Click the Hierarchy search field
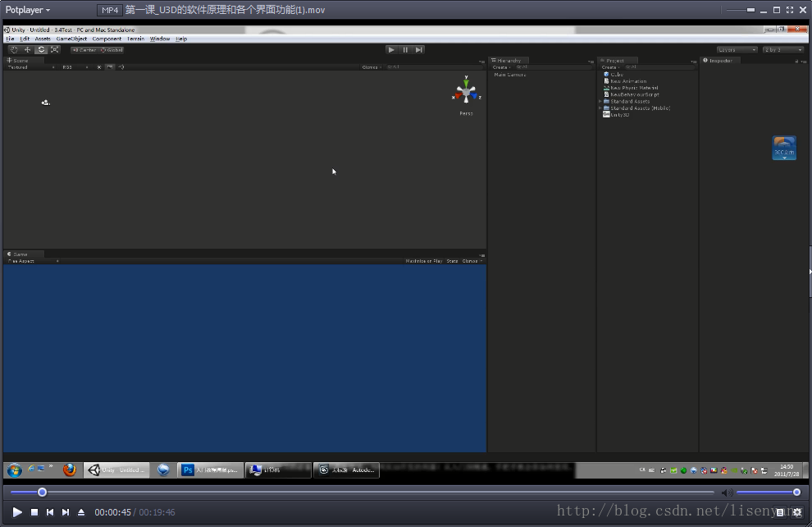This screenshot has height=527, width=812. tap(553, 66)
